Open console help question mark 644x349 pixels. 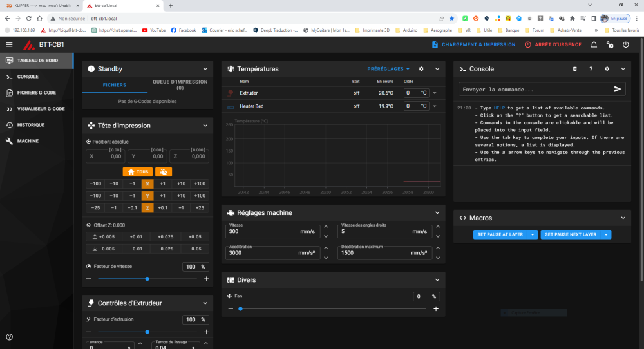[591, 69]
